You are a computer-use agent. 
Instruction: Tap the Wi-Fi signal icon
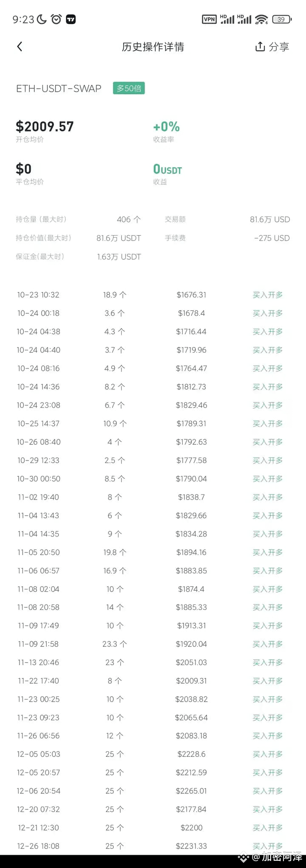[x=261, y=19]
